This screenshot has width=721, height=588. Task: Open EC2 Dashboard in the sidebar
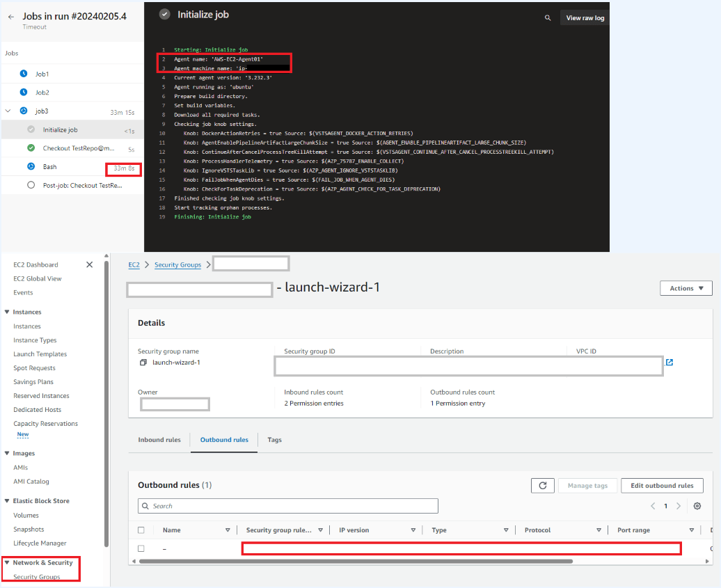35,265
